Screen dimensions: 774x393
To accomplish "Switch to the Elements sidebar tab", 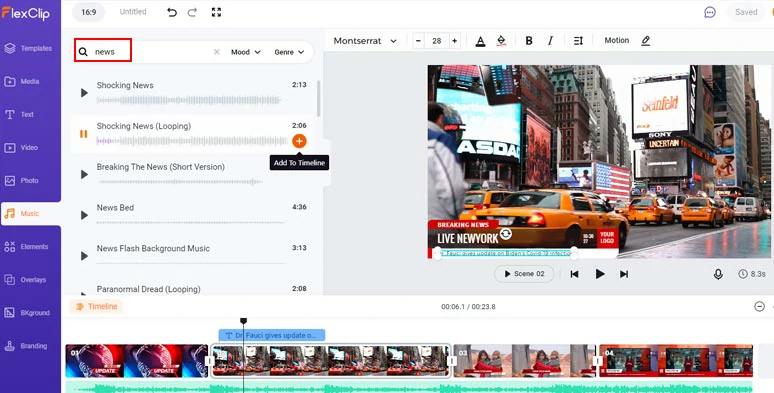I will [30, 247].
